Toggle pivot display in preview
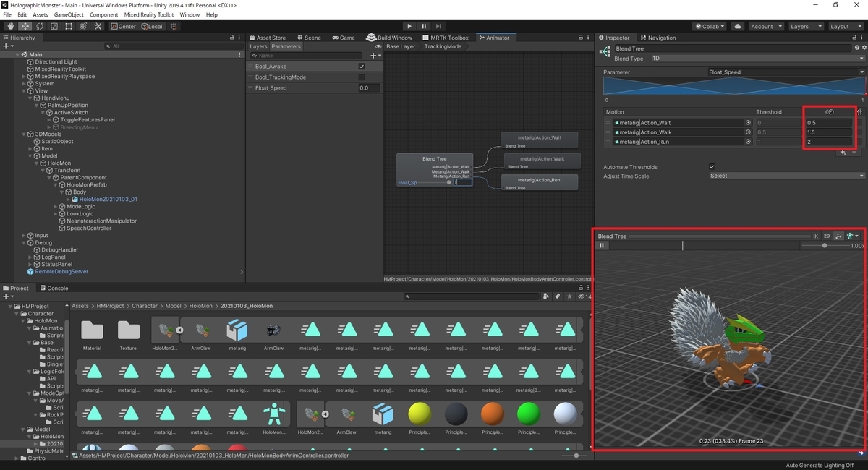This screenshot has height=470, width=868. click(x=838, y=236)
